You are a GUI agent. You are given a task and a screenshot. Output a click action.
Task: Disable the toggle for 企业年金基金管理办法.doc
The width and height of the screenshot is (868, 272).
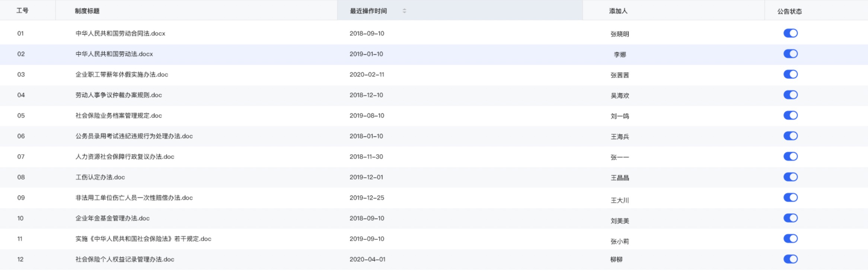pos(790,218)
